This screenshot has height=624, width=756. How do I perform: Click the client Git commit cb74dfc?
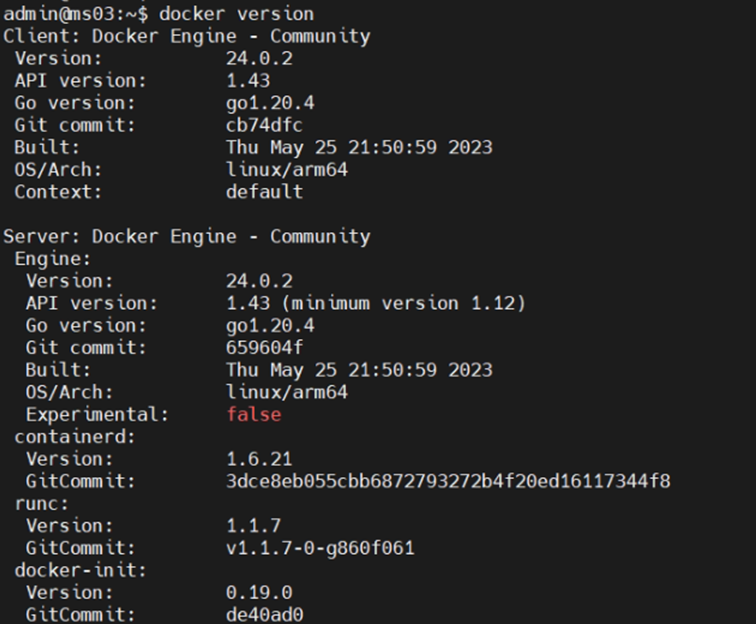point(264,125)
